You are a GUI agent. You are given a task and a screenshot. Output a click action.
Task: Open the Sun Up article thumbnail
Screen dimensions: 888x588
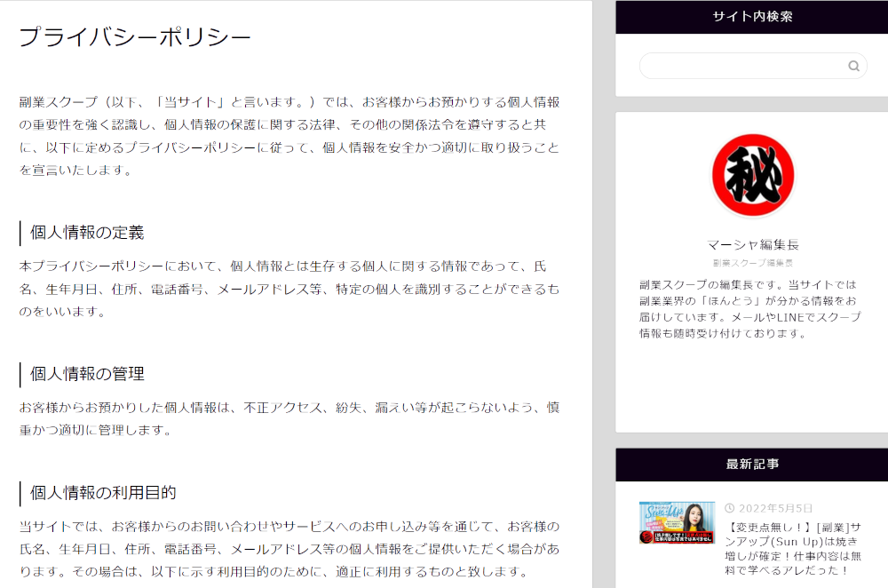click(678, 523)
